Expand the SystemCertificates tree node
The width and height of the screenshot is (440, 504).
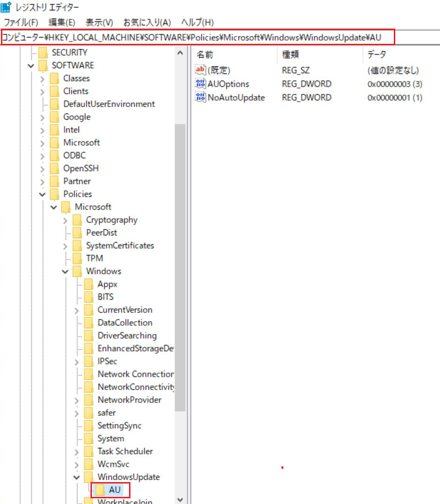(x=65, y=246)
